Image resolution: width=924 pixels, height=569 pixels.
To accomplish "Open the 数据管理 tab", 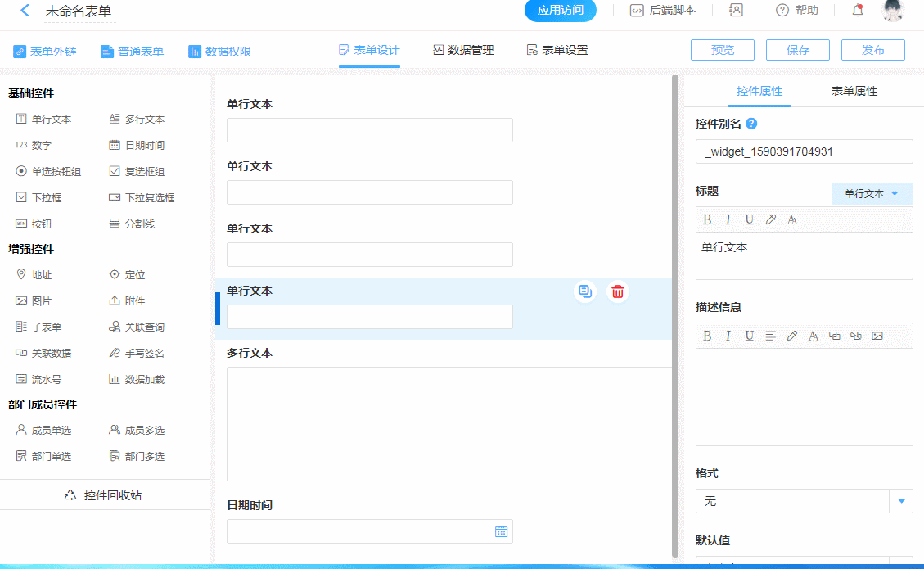I will tap(463, 51).
